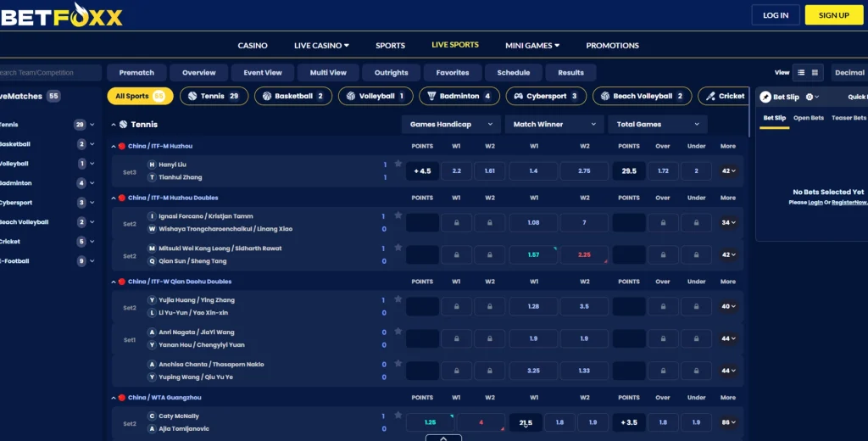This screenshot has height=441, width=868.
Task: Open Live Casino menu
Action: click(321, 46)
